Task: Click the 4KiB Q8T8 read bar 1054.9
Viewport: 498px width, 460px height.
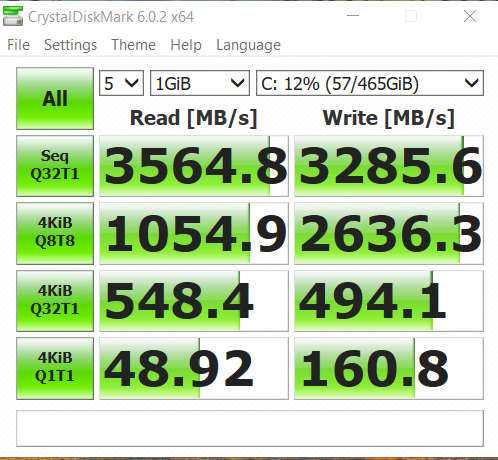Action: pyautogui.click(x=194, y=233)
